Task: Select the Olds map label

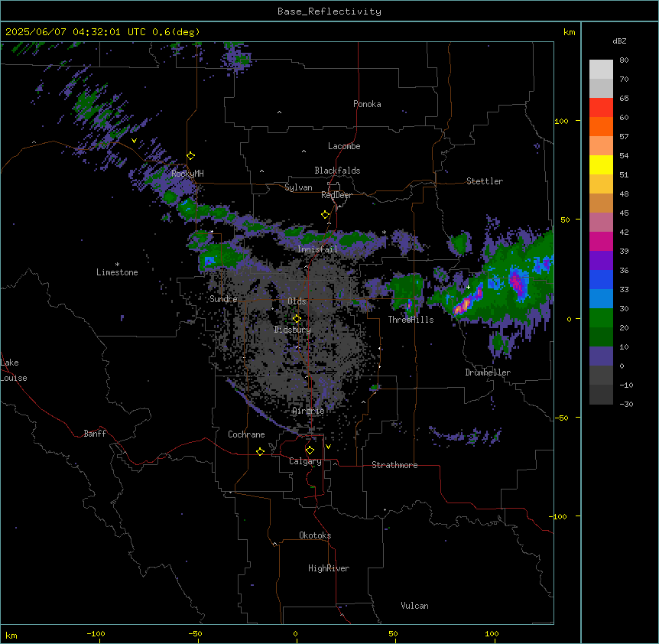Action: 297,301
